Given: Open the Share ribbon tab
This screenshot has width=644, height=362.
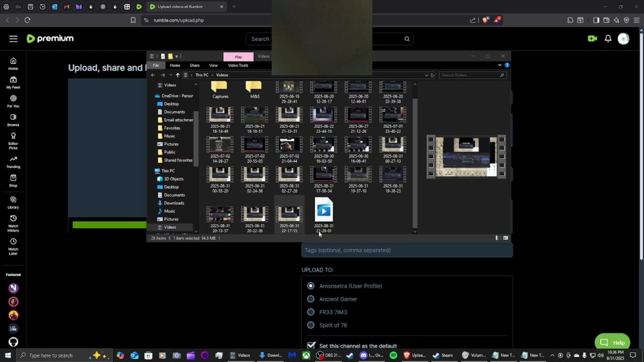Looking at the screenshot, I should 194,65.
